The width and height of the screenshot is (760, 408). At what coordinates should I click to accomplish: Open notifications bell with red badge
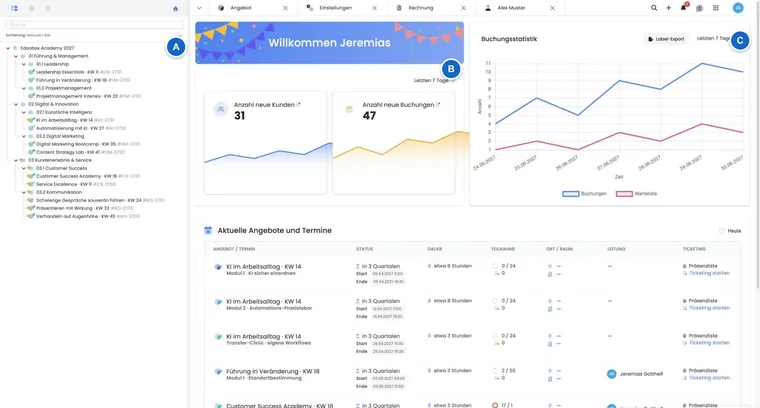(x=684, y=7)
